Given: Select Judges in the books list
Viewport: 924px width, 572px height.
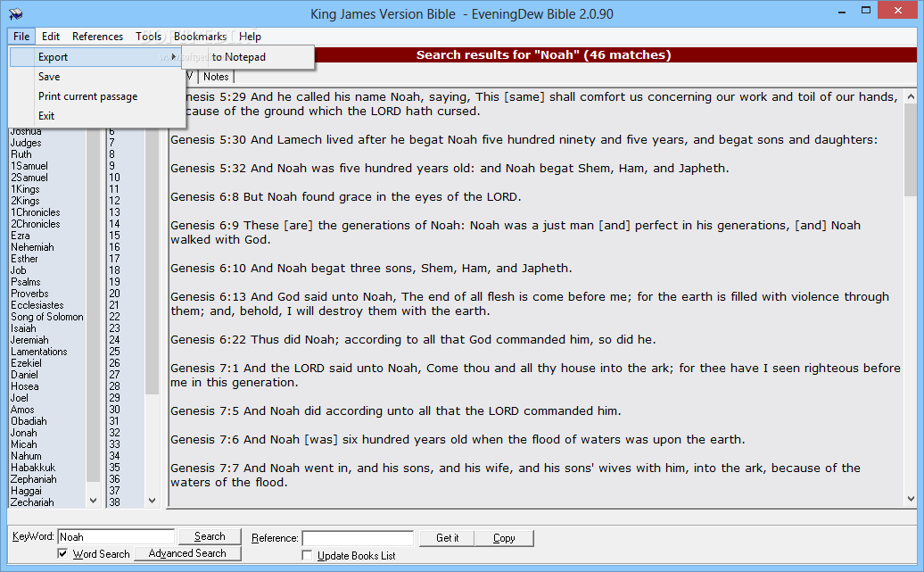Looking at the screenshot, I should [x=26, y=143].
